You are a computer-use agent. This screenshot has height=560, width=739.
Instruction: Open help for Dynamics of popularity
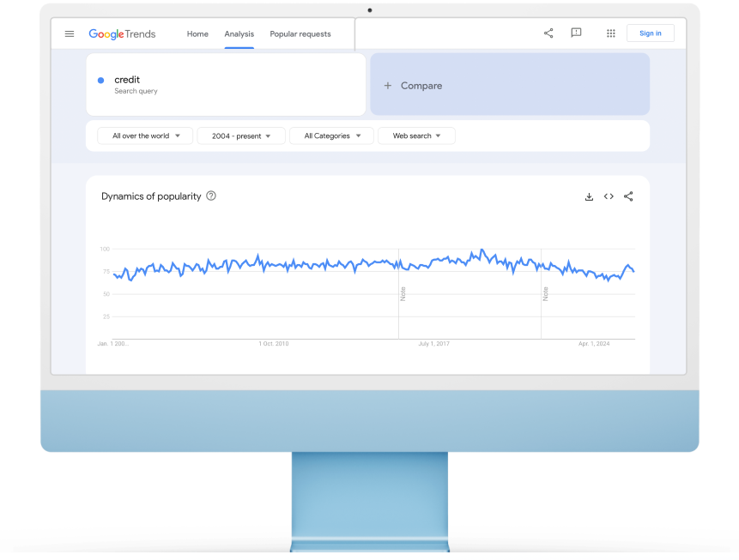click(x=211, y=196)
